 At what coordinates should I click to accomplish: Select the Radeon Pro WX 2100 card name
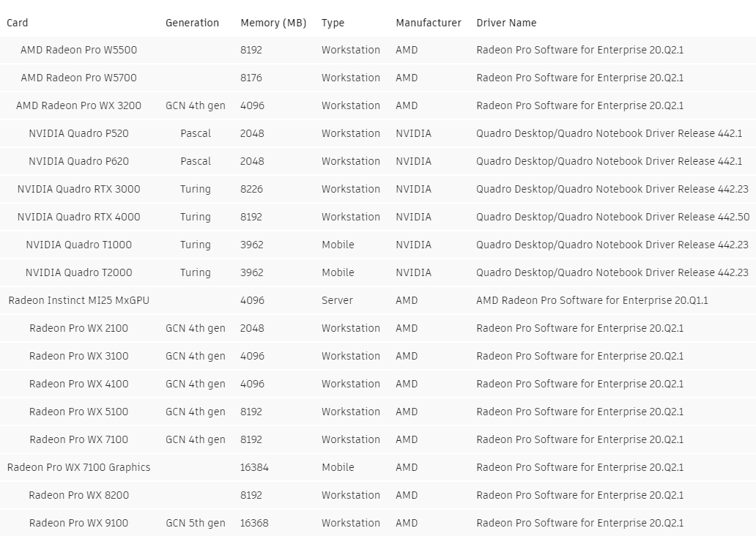[78, 328]
